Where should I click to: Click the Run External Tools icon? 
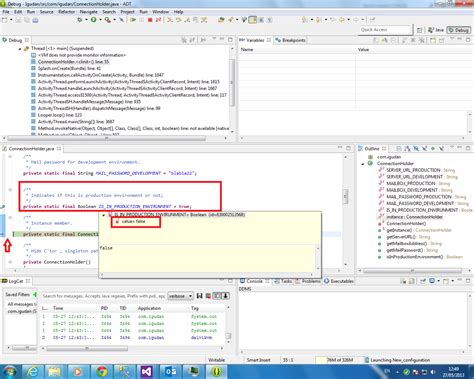[x=107, y=20]
